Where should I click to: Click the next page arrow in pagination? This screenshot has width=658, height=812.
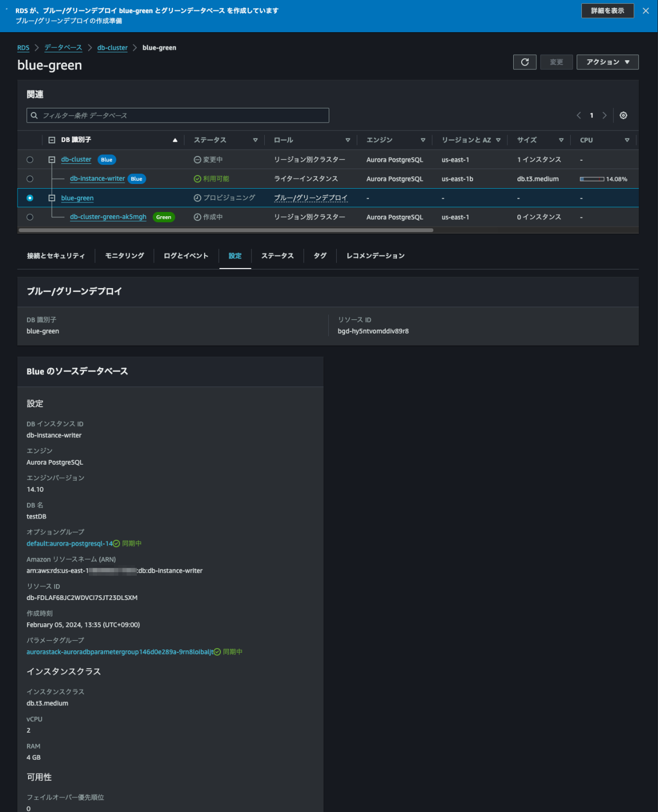pos(605,115)
